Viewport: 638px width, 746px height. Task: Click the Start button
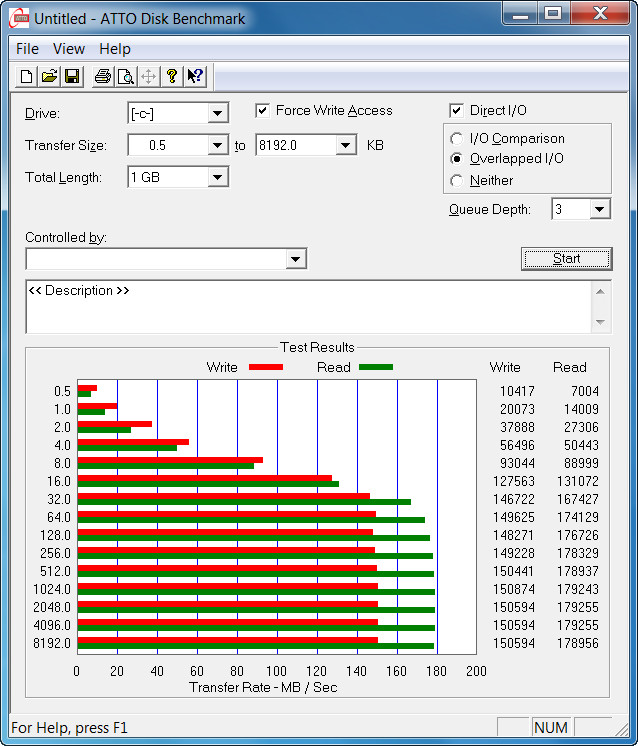tap(567, 259)
